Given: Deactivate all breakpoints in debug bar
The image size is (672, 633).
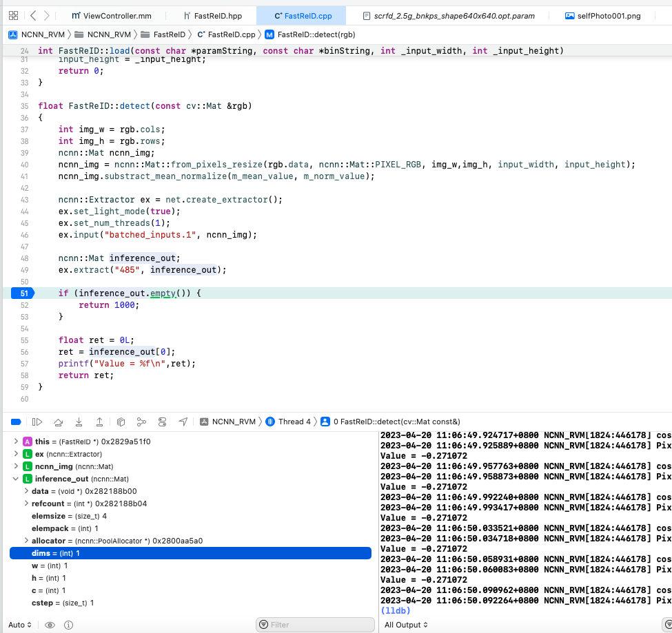Looking at the screenshot, I should [16, 422].
